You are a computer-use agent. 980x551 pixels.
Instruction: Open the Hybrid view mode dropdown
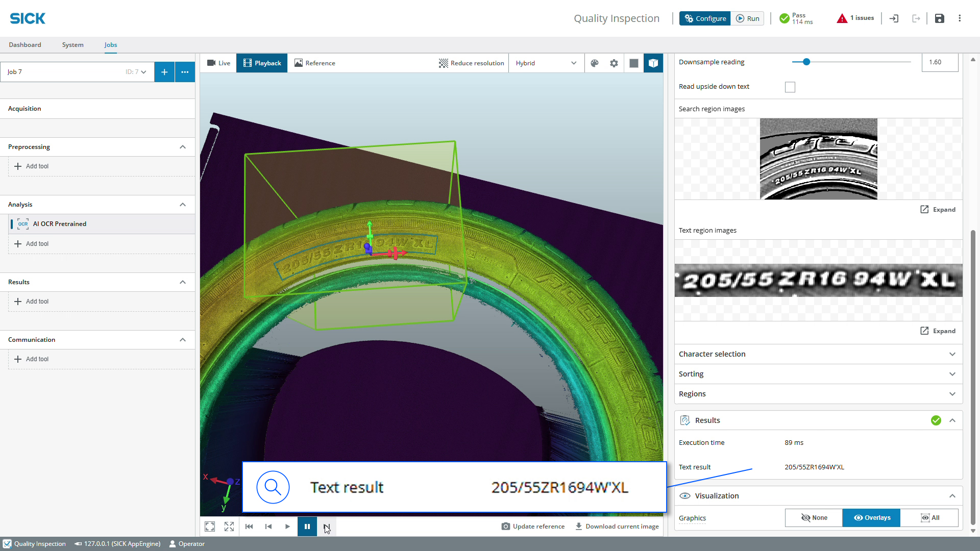pyautogui.click(x=546, y=63)
